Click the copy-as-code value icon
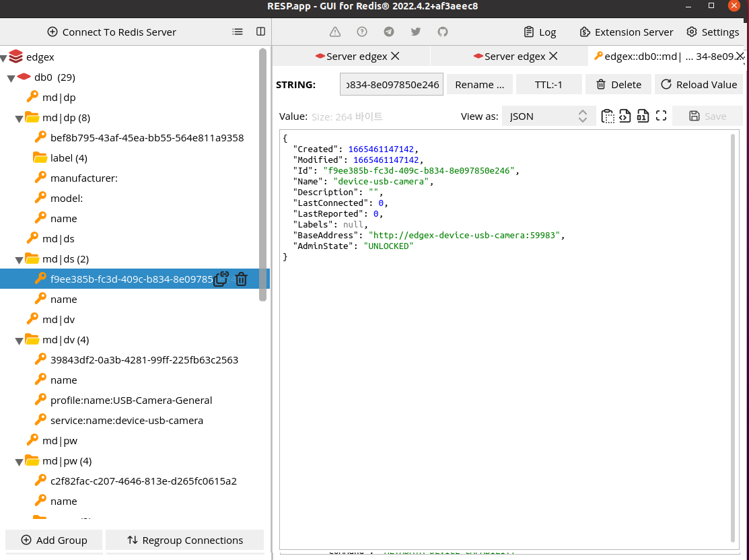 [x=625, y=116]
